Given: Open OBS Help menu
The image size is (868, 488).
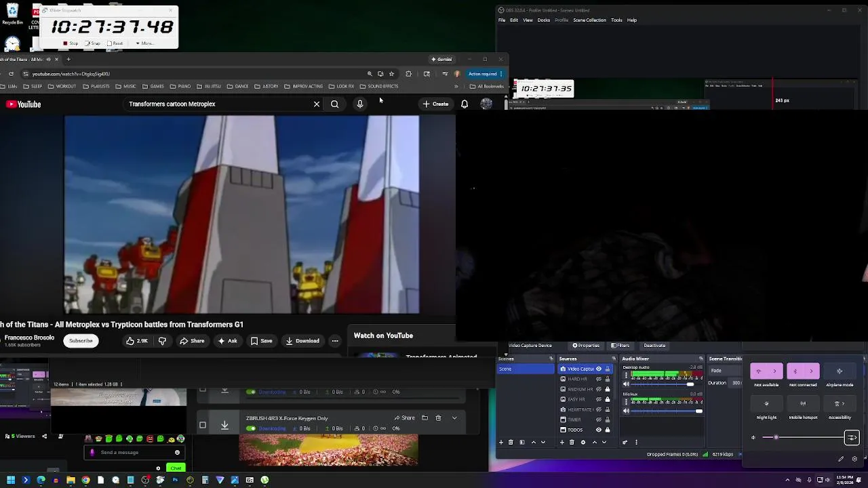Looking at the screenshot, I should (632, 20).
